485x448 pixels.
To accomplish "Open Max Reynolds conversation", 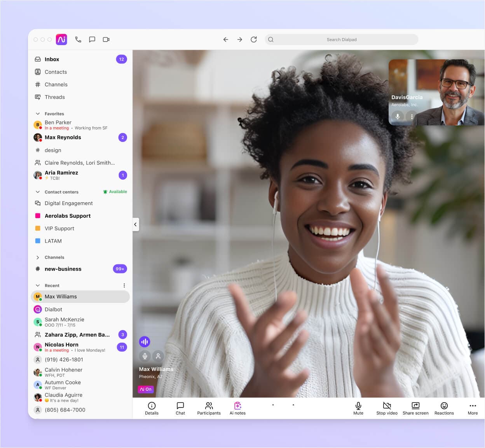I will coord(63,137).
